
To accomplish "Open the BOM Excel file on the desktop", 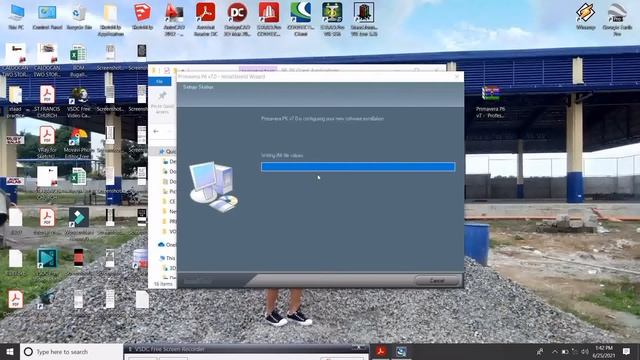I will click(78, 60).
